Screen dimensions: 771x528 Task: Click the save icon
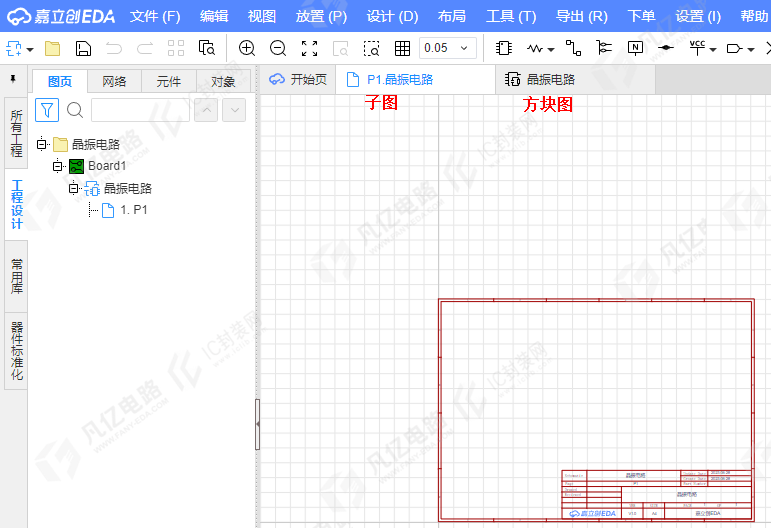[83, 48]
